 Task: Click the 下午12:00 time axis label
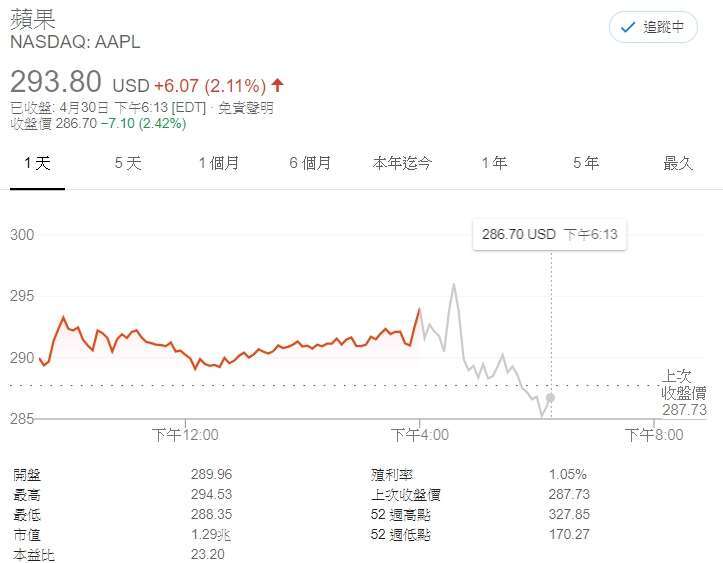pos(185,435)
